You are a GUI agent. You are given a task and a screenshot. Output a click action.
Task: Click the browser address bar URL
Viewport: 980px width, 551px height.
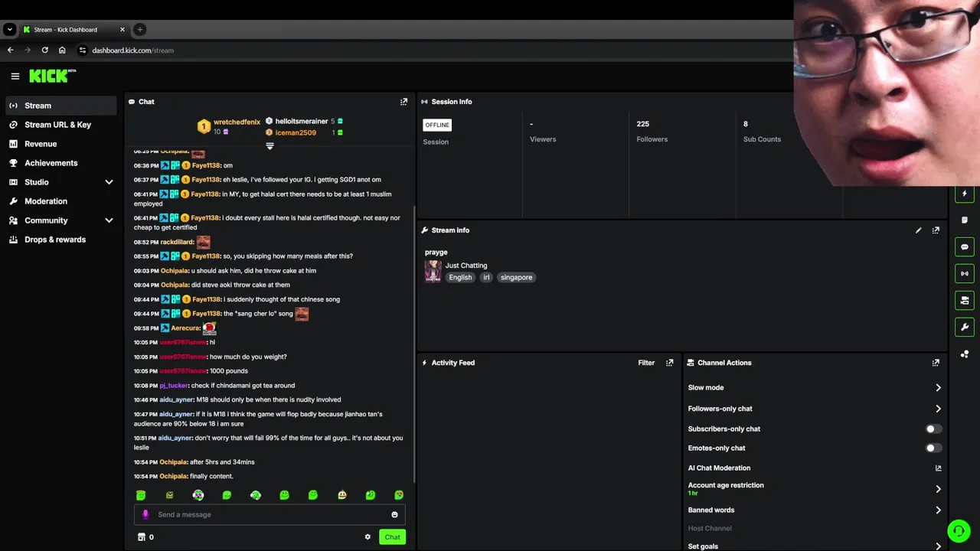132,51
